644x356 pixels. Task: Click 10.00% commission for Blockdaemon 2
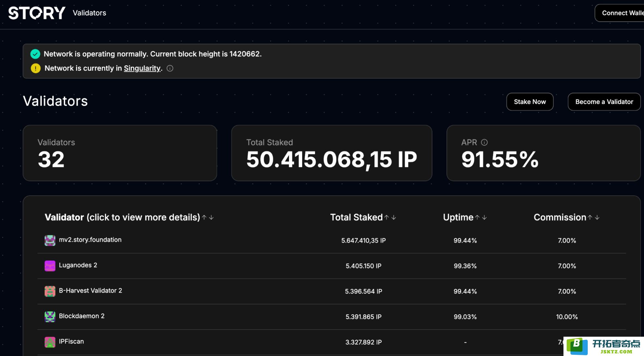[567, 317]
